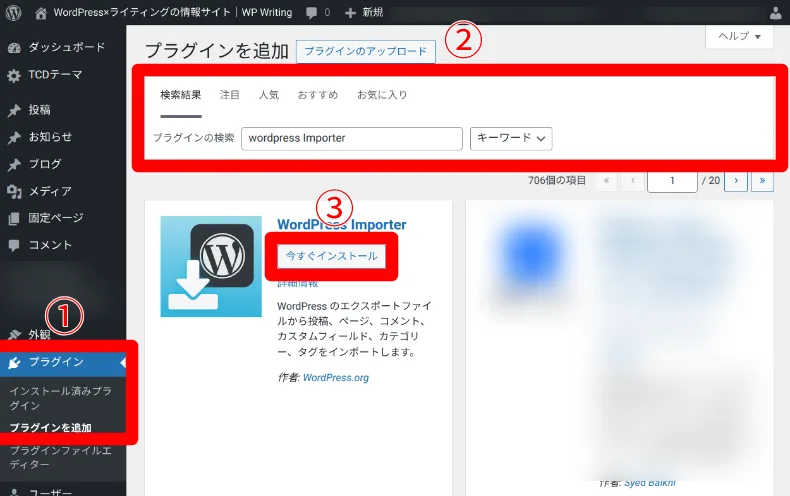Screen dimensions: 790x496
Task: Switch to the 検索結果 tab
Action: 181,95
